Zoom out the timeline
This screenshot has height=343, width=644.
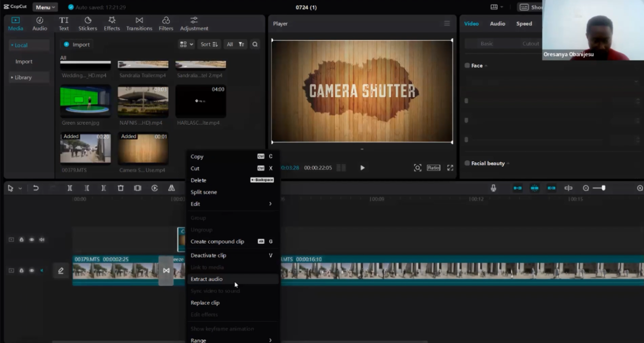click(586, 188)
